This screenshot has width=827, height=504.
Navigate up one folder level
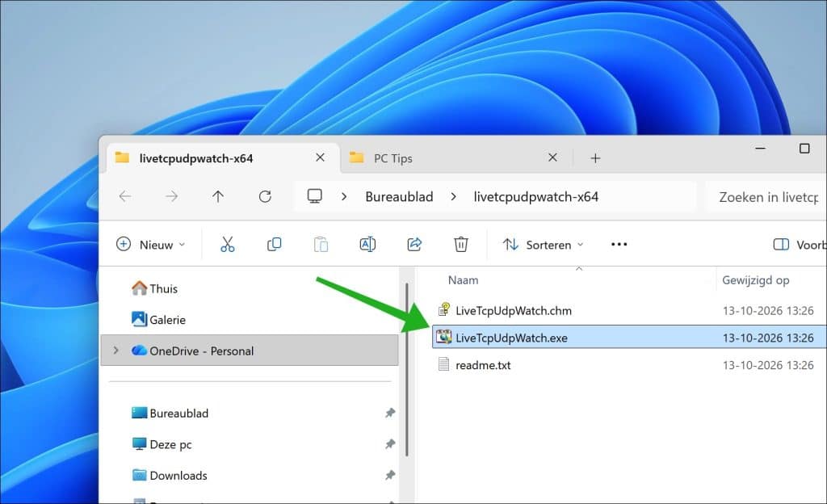(218, 196)
